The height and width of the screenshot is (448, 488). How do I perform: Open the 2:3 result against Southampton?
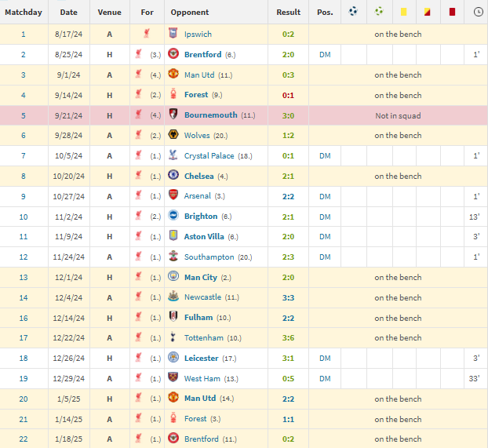[288, 257]
